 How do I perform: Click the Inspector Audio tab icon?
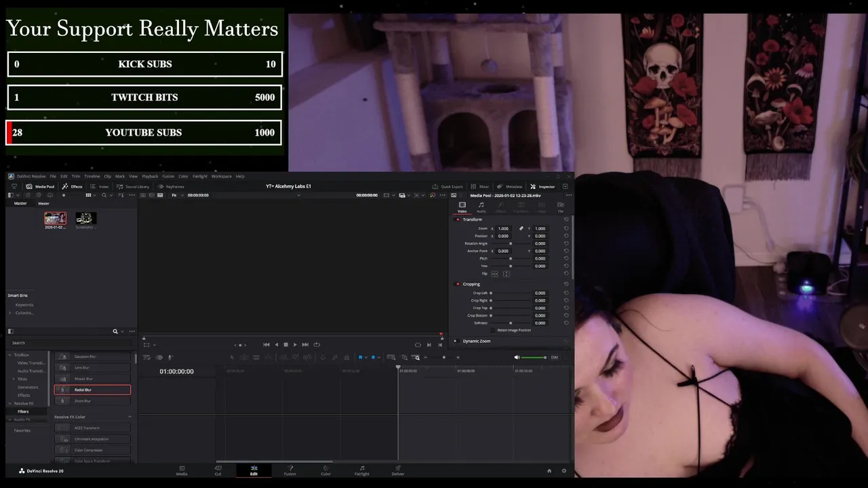pyautogui.click(x=481, y=207)
